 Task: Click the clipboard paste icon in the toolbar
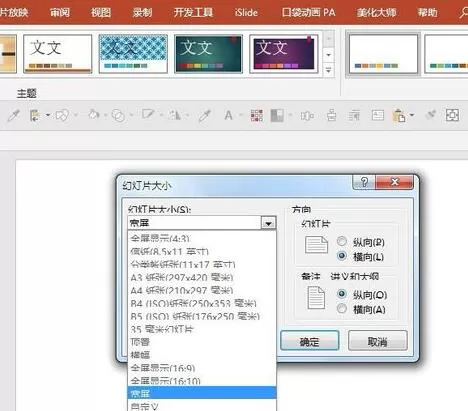pos(399,116)
